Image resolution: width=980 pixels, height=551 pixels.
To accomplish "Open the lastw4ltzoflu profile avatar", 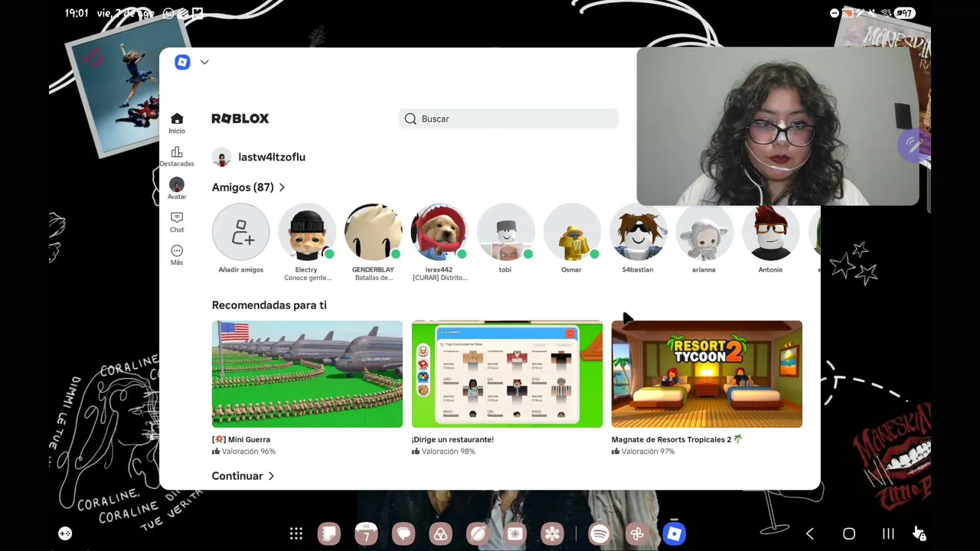I will click(x=222, y=157).
